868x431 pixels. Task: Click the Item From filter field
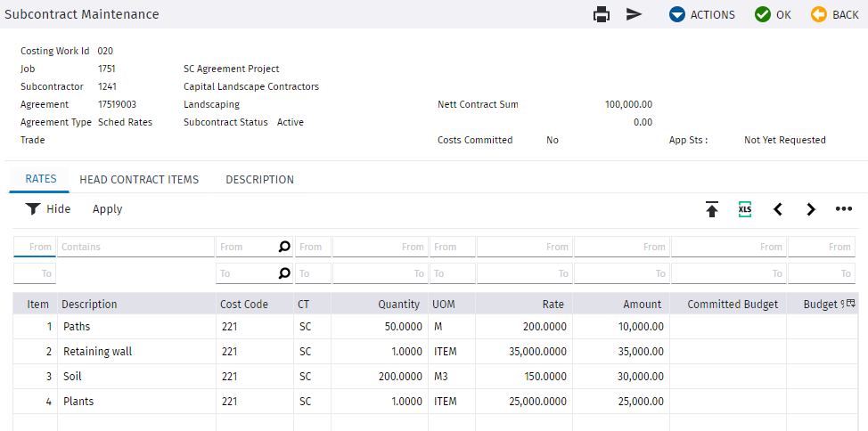(35, 247)
